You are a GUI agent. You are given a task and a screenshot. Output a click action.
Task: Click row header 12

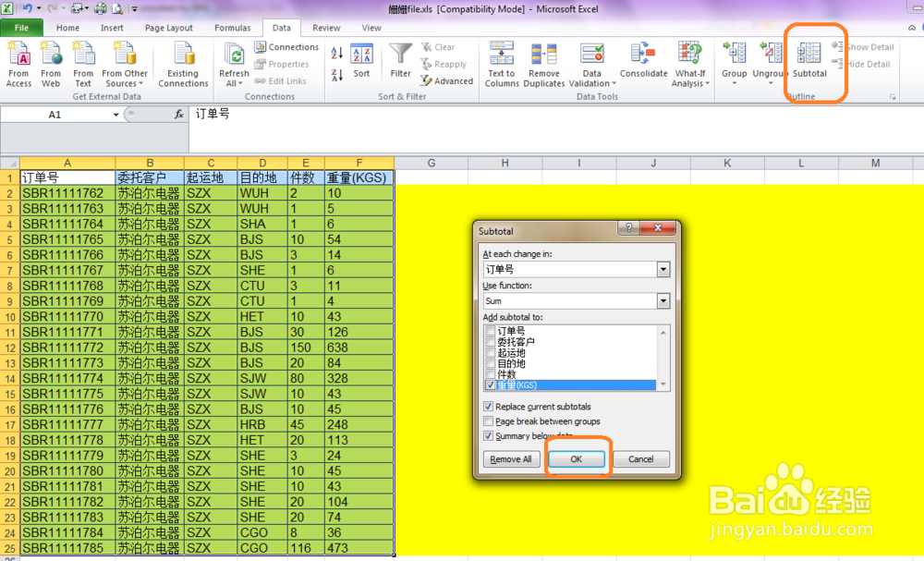click(x=10, y=348)
